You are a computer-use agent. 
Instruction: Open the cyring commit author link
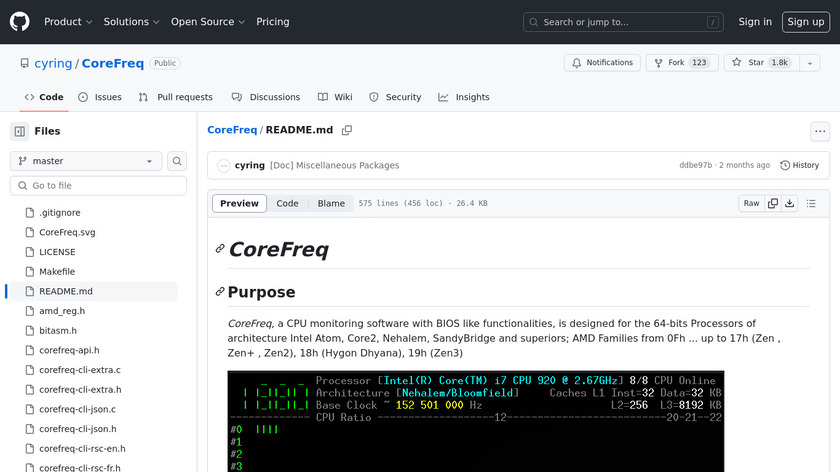tap(250, 166)
